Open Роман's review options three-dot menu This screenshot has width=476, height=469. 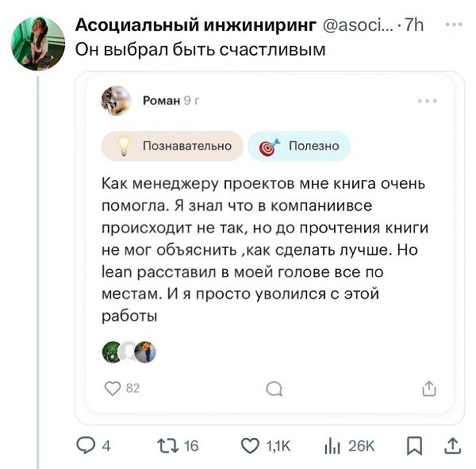(x=427, y=101)
